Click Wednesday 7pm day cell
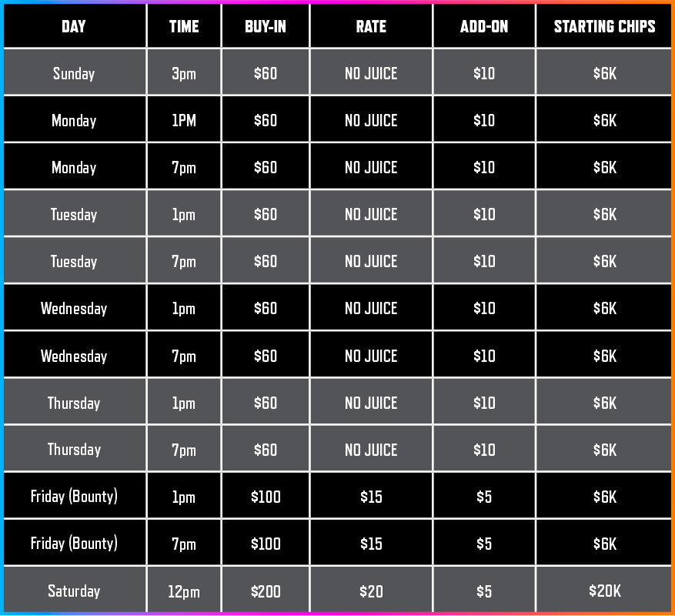 (x=74, y=356)
